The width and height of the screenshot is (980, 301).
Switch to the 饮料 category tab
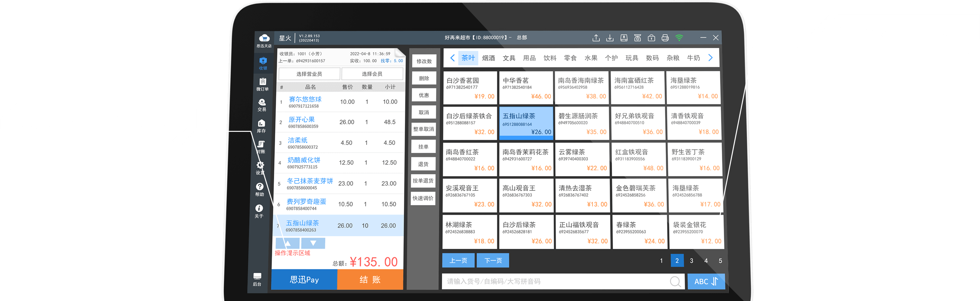click(x=550, y=58)
